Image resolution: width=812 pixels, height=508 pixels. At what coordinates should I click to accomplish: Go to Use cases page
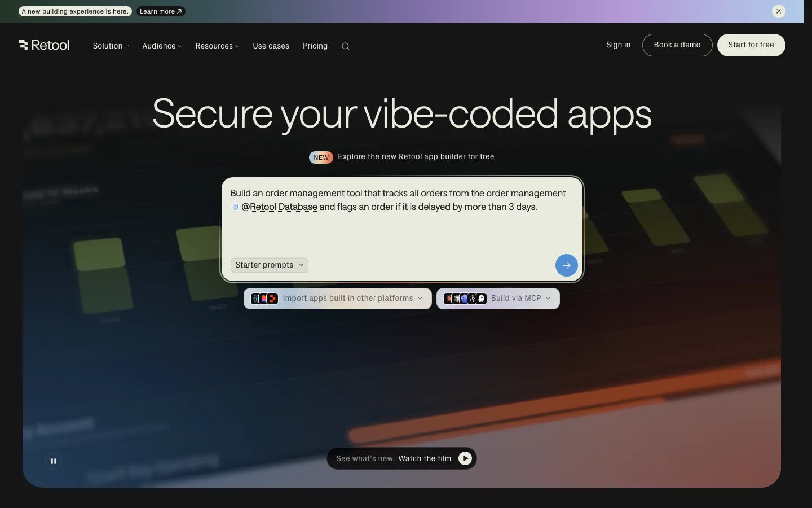point(271,46)
